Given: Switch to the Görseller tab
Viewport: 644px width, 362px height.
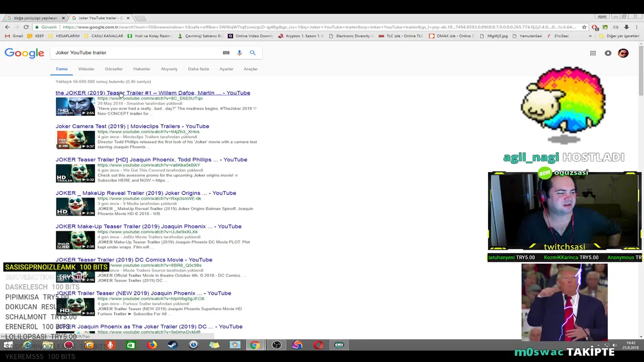Looking at the screenshot, I should (x=114, y=69).
